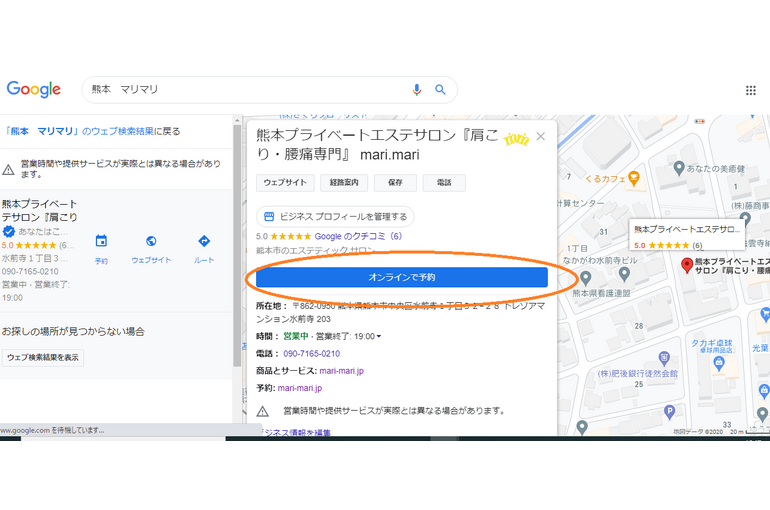770x510 pixels.
Task: Click the Google logo
Action: pos(33,89)
